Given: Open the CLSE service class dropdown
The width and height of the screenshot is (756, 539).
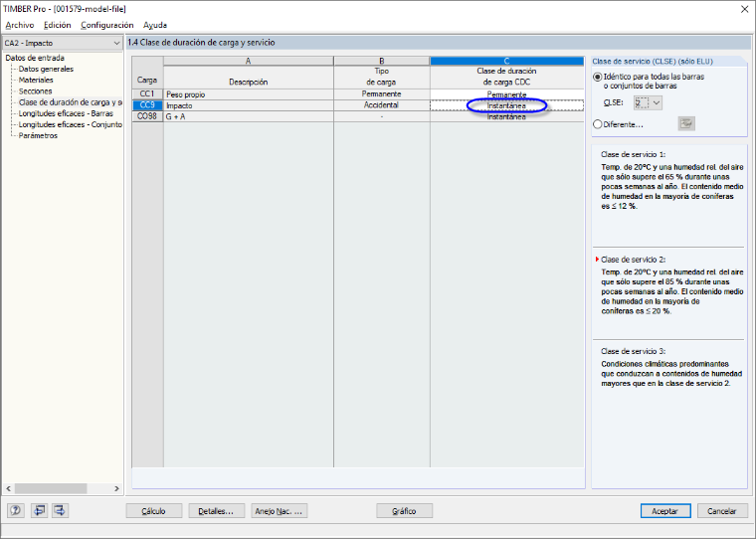Looking at the screenshot, I should coord(648,102).
